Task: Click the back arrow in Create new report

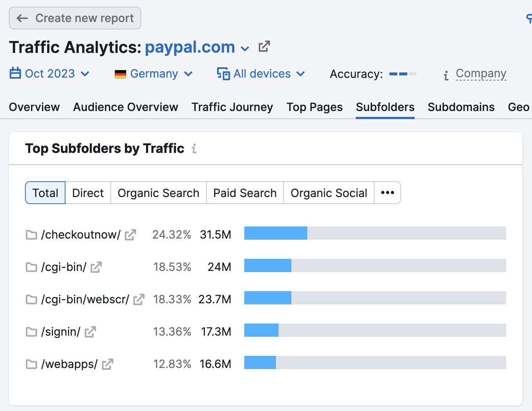Action: [x=22, y=18]
